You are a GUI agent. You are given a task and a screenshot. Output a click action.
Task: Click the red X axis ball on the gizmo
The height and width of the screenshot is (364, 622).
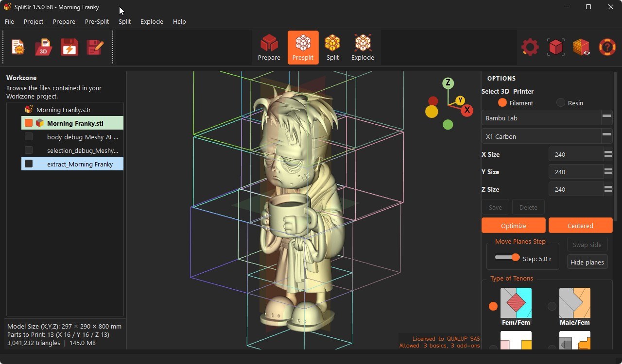coord(467,110)
